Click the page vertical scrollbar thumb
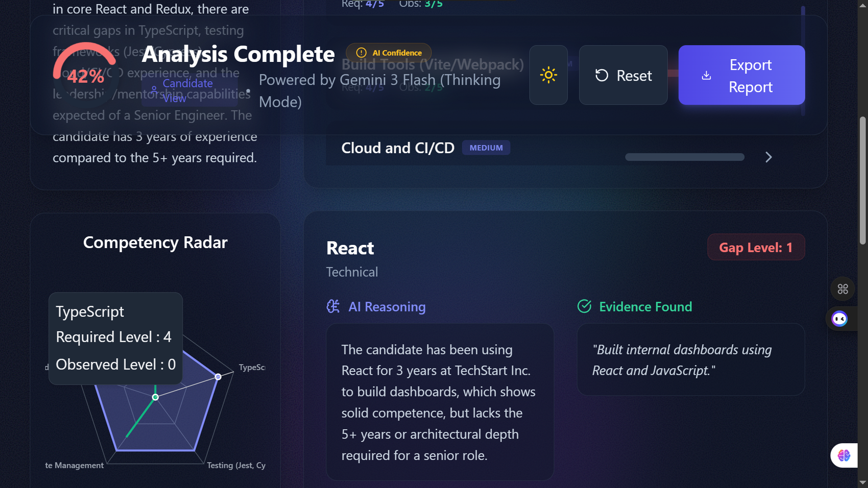 point(863,181)
